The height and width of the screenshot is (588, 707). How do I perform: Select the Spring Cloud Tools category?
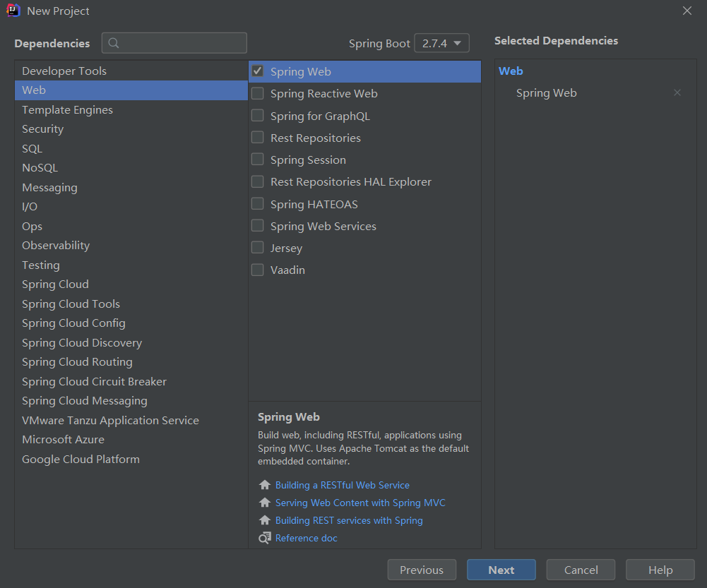click(131, 304)
